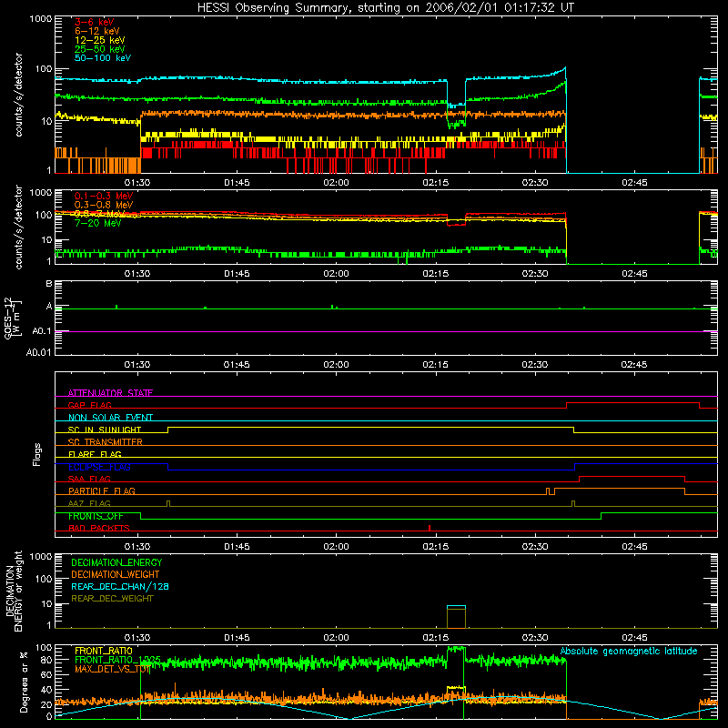Click the Absolute geomagnetic latitude label
The image size is (728, 728).
pyautogui.click(x=629, y=651)
